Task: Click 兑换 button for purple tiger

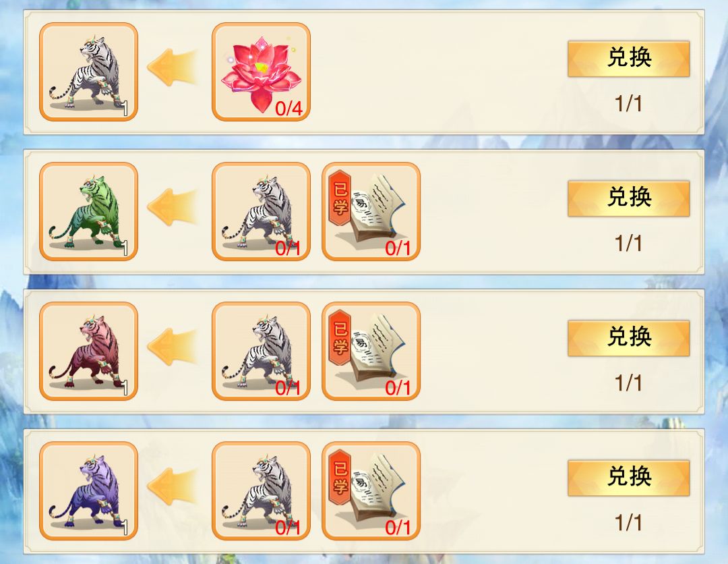Action: [x=629, y=478]
